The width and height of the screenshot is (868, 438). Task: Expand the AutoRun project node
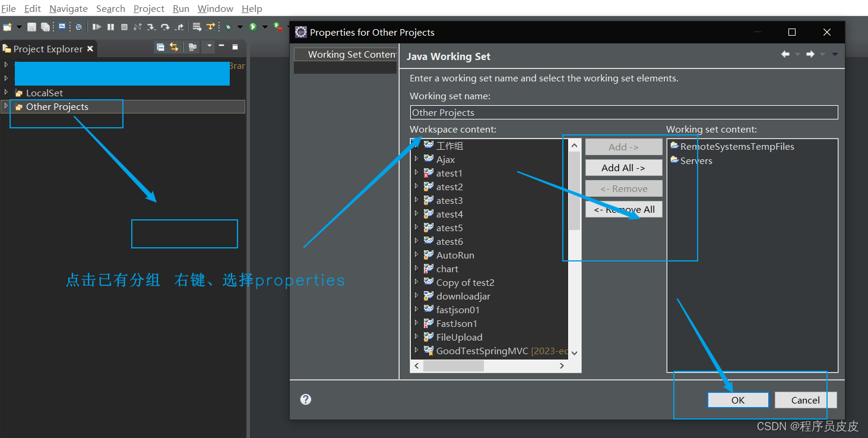pyautogui.click(x=416, y=254)
